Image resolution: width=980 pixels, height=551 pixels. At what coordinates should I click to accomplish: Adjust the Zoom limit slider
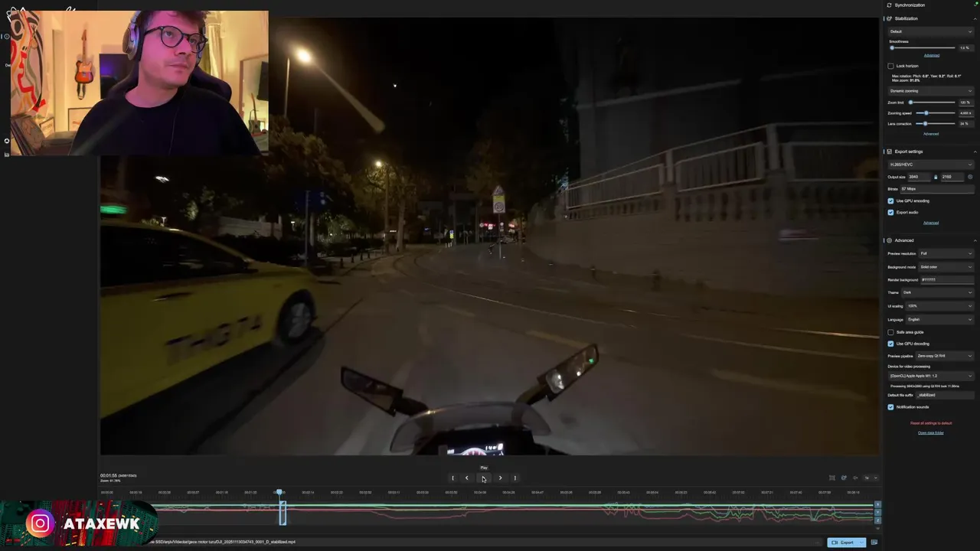click(932, 103)
